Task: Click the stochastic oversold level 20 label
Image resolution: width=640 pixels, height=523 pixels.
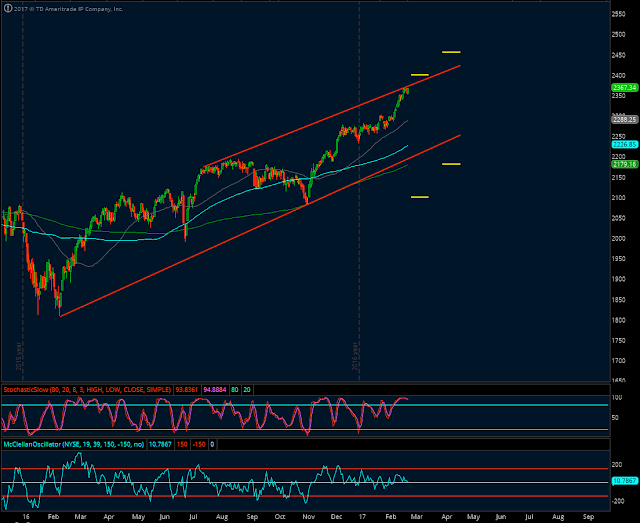Action: (x=247, y=390)
